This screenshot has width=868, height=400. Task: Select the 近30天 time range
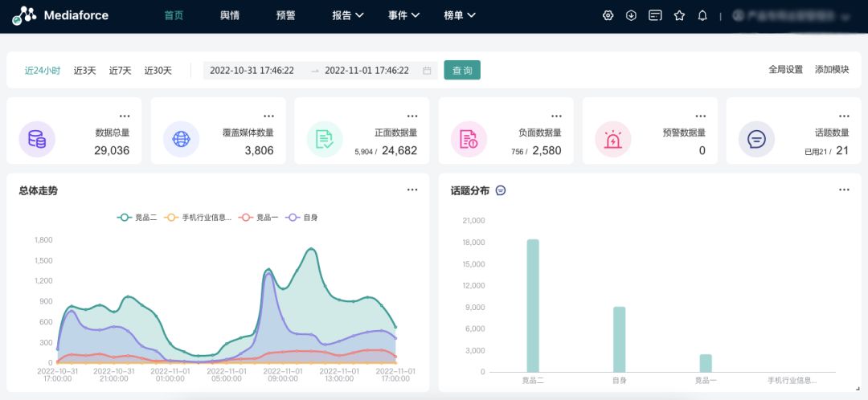point(158,70)
